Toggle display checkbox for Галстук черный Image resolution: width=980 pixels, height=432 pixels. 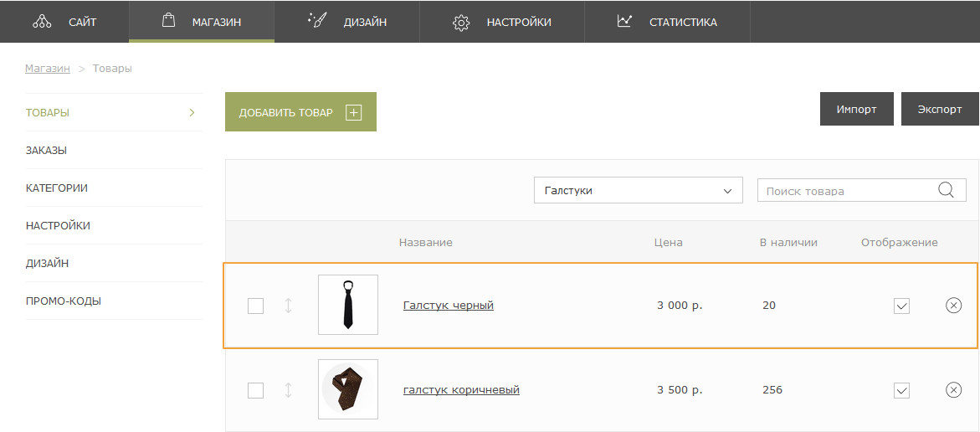(901, 306)
